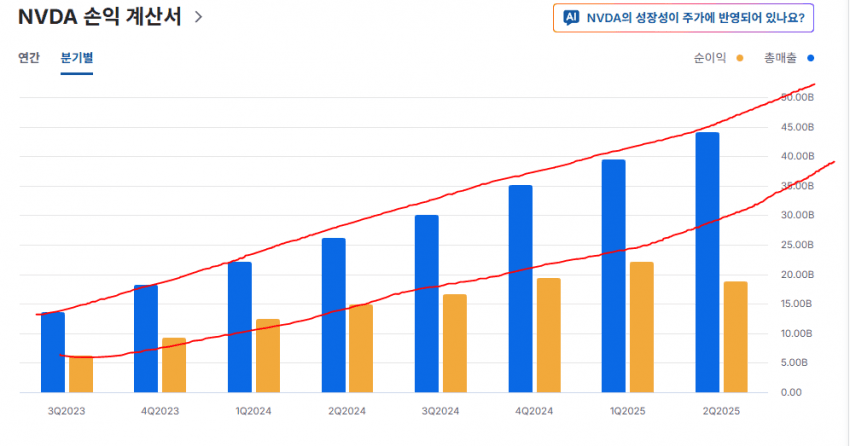
Task: Select the orange net income bar for 2Q2024
Action: 361,348
